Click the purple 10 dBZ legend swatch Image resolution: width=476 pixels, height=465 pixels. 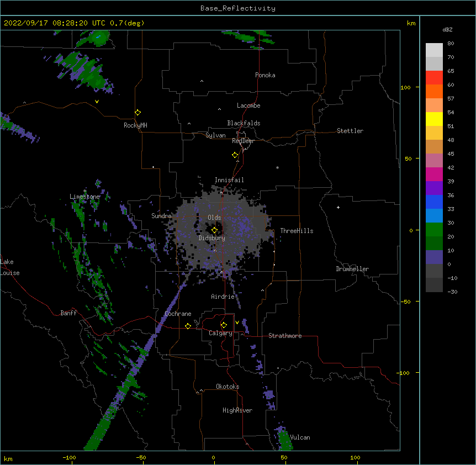[434, 257]
